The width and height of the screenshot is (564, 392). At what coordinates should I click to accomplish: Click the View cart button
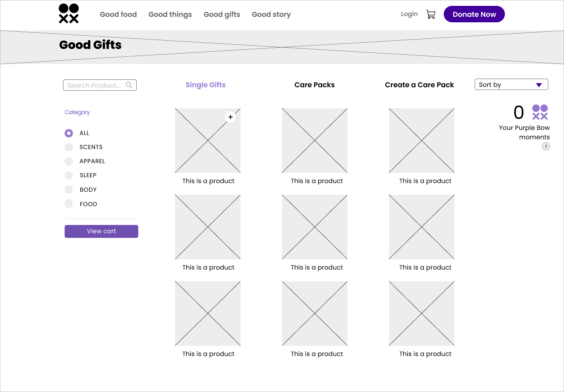pos(101,231)
